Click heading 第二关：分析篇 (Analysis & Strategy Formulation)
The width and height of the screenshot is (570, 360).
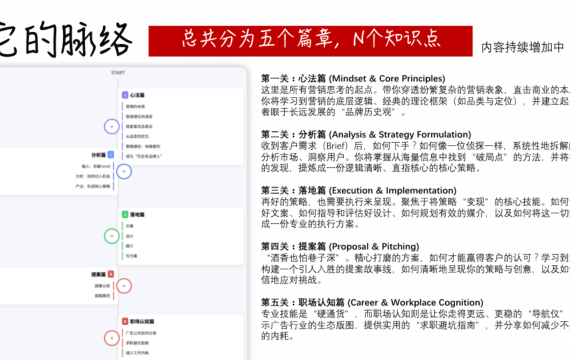coord(366,135)
